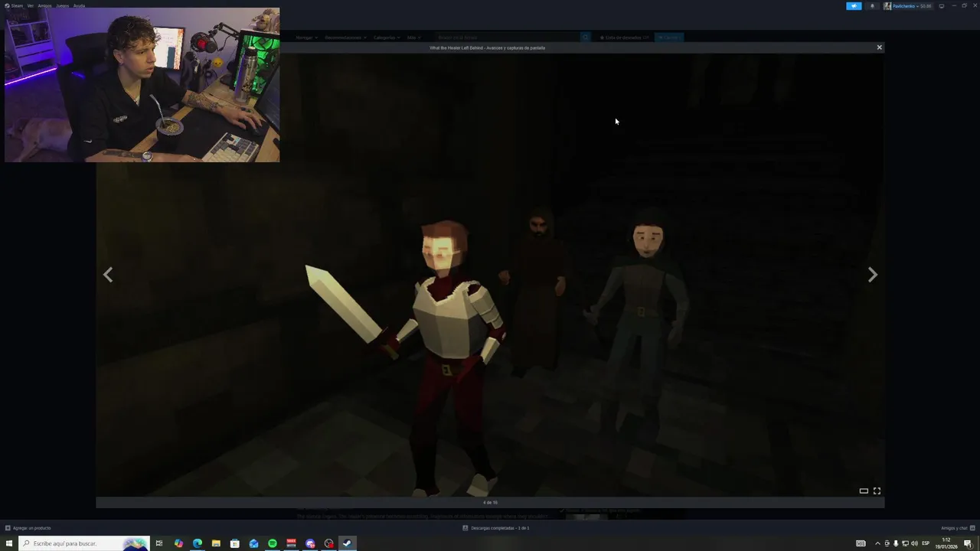Open the network tray icon
The image size is (980, 551).
(x=905, y=543)
